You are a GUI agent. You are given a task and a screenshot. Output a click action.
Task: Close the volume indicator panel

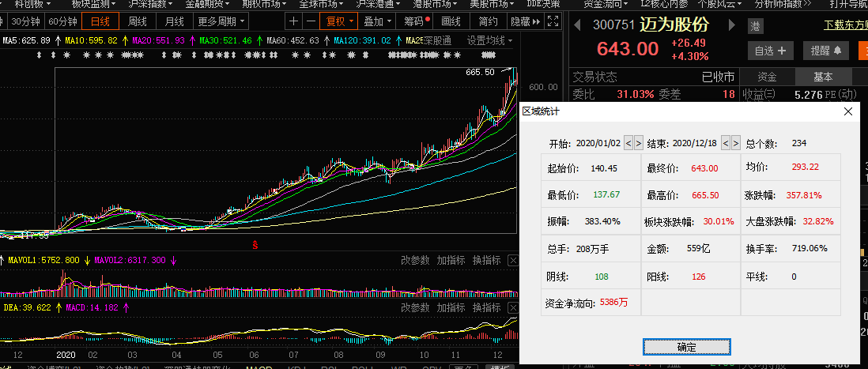point(512,260)
